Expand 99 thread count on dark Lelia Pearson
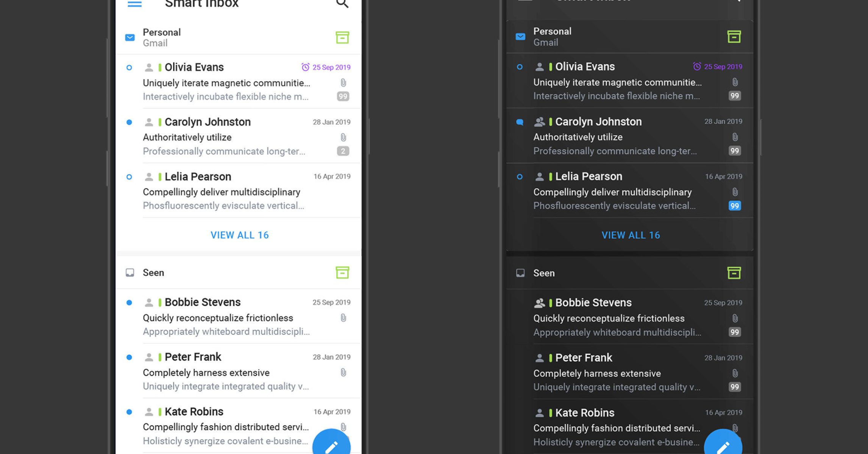 coord(734,206)
